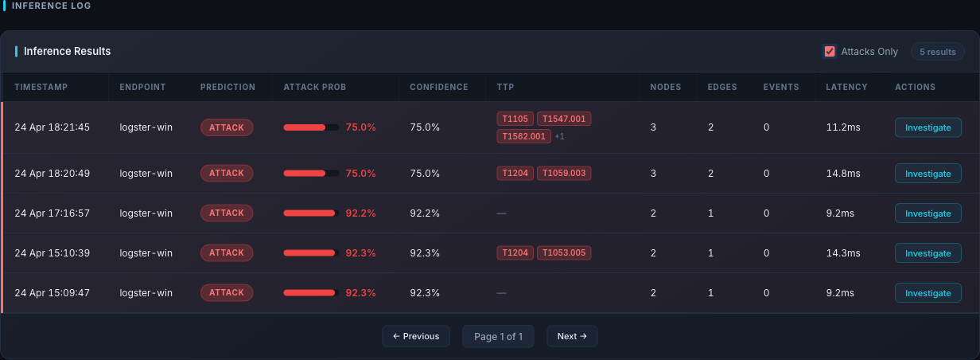Expand the +1 extra TTP indicator
The height and width of the screenshot is (360, 980).
(x=559, y=136)
